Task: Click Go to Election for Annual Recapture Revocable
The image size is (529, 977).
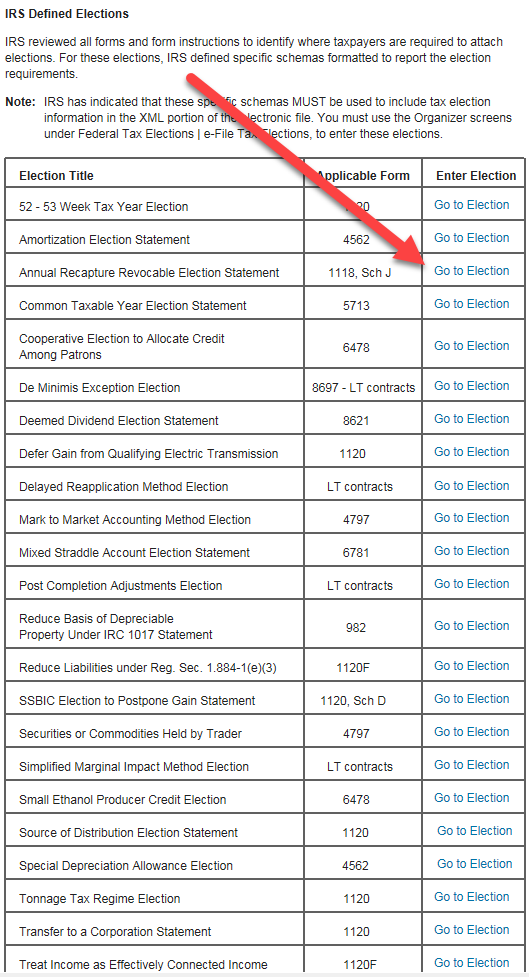Action: [x=472, y=271]
